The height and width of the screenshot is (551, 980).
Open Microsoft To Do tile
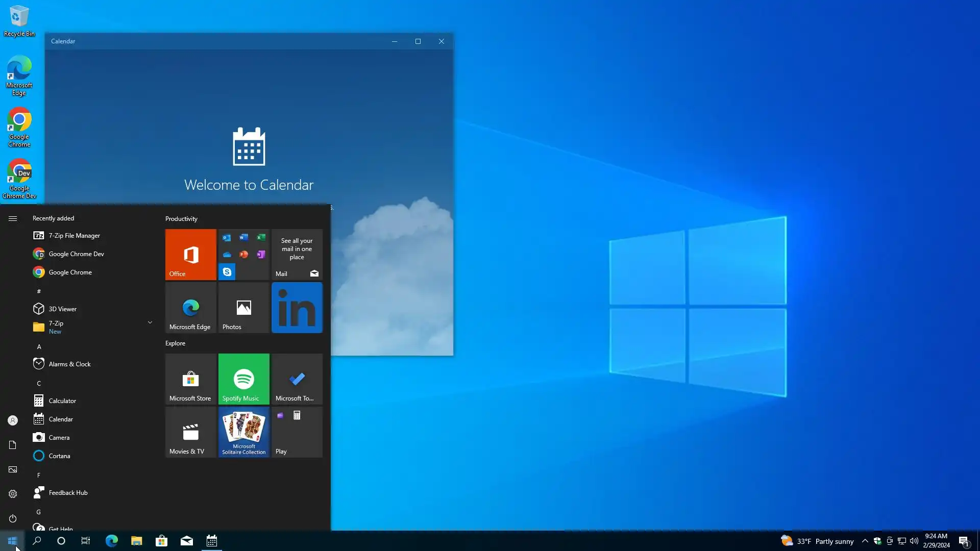pos(297,379)
